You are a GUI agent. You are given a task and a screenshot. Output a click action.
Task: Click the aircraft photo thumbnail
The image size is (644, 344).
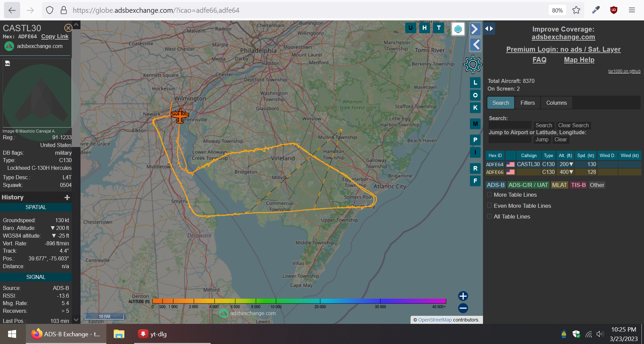(x=37, y=93)
